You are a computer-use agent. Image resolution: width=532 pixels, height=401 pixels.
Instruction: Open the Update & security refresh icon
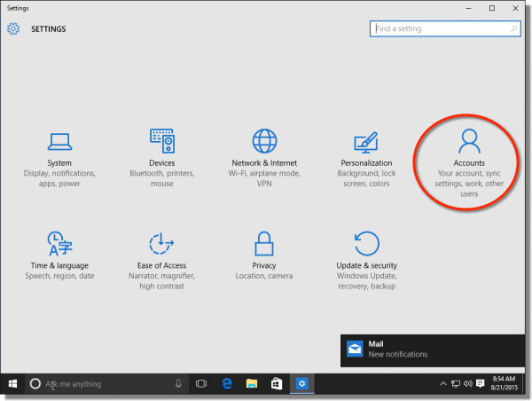pos(366,243)
